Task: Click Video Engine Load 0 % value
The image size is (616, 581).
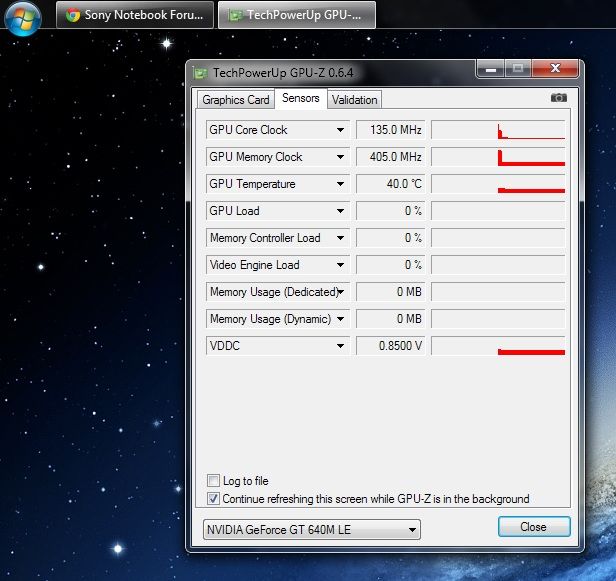Action: (391, 265)
